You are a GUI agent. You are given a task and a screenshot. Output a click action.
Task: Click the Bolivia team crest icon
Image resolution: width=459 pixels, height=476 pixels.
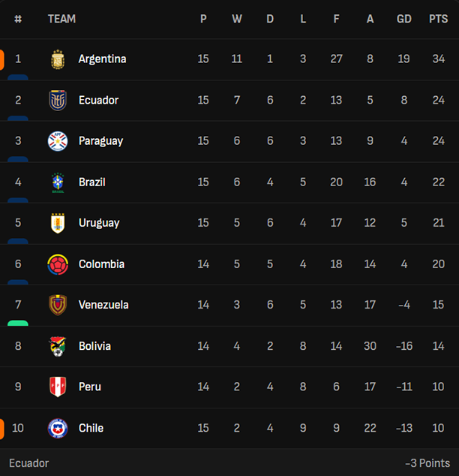(58, 346)
